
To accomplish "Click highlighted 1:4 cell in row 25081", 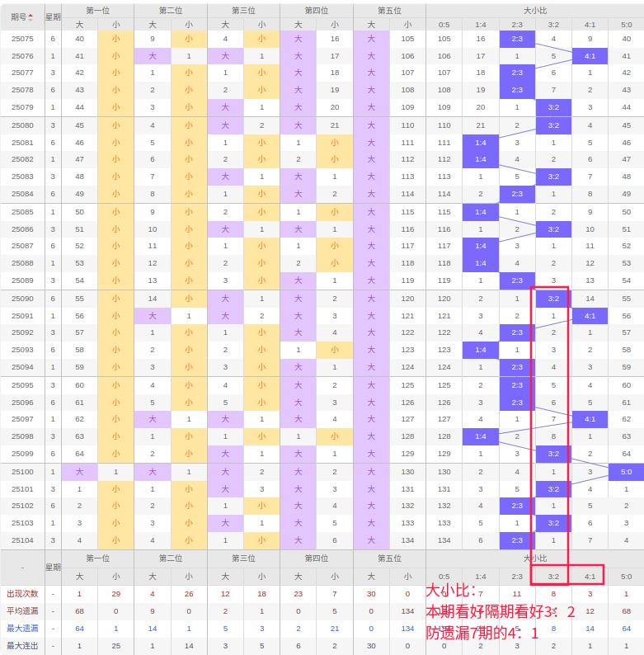I will click(x=480, y=143).
